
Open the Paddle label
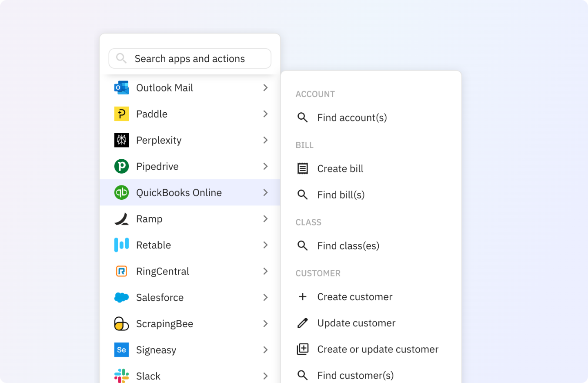click(x=152, y=114)
